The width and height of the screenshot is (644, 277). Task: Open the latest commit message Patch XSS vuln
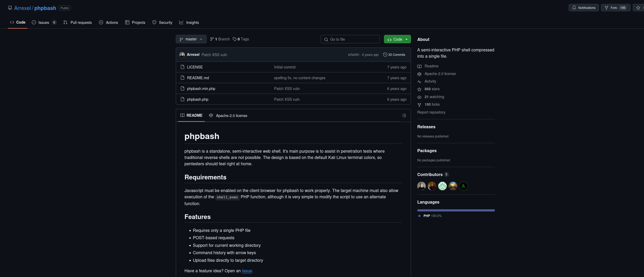point(214,55)
